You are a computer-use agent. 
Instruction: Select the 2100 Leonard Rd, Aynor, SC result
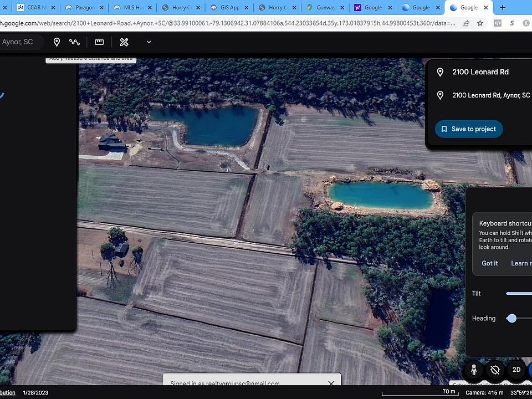tap(490, 95)
